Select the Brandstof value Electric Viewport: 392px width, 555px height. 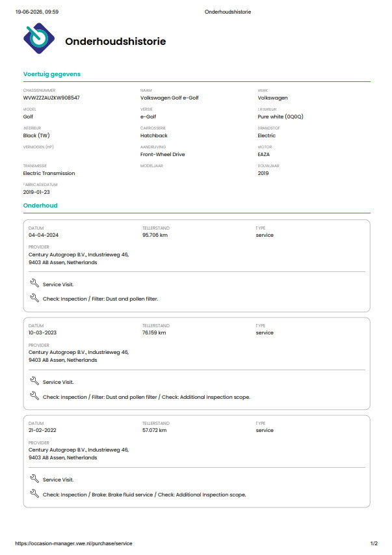267,135
